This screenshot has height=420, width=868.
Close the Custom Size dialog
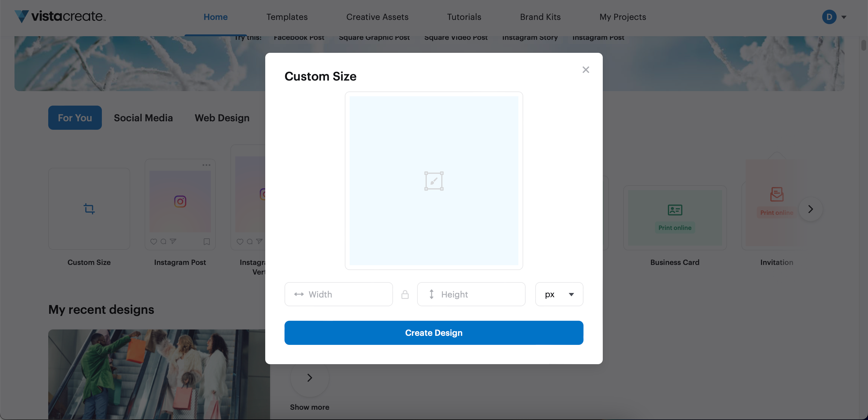[x=586, y=70]
